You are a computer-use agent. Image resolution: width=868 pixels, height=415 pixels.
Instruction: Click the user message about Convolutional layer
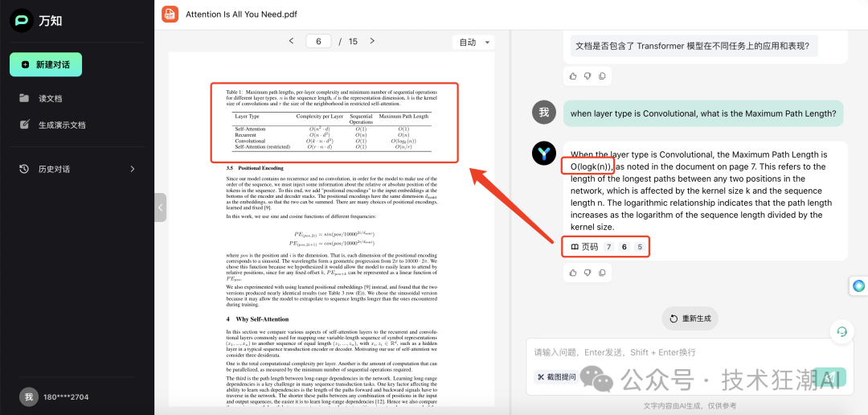pyautogui.click(x=703, y=113)
